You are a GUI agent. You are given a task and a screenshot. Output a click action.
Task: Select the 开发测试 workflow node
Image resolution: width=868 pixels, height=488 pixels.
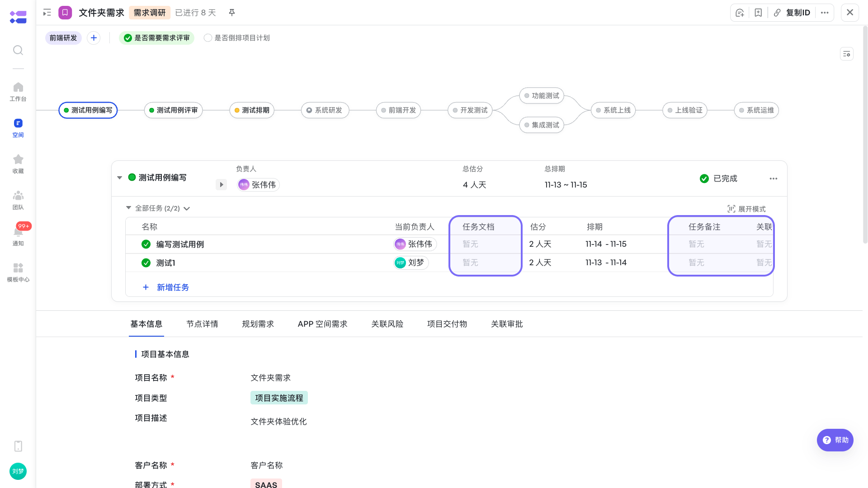(x=470, y=110)
